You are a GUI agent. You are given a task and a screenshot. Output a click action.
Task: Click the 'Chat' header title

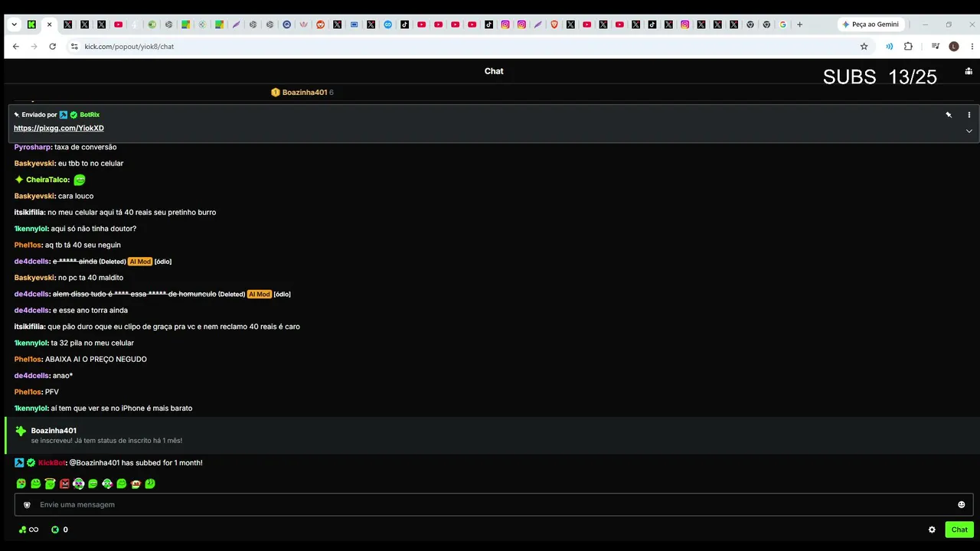494,71
